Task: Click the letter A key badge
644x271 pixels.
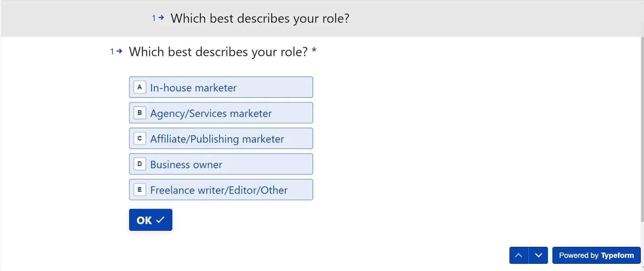Action: 140,87
